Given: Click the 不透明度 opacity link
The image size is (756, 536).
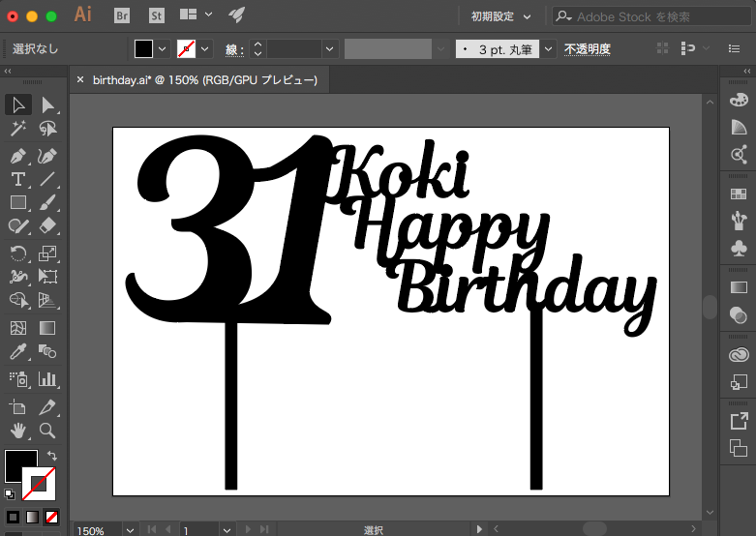Looking at the screenshot, I should tap(588, 49).
